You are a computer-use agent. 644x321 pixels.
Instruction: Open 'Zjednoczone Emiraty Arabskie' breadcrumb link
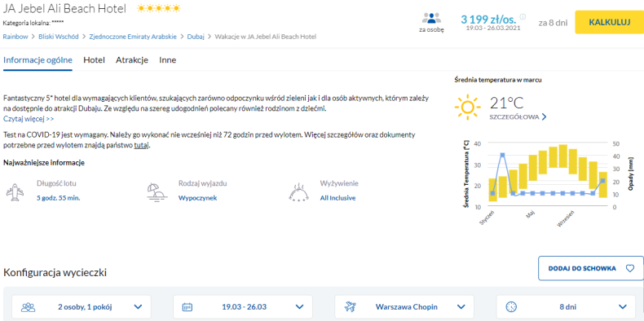click(x=133, y=37)
